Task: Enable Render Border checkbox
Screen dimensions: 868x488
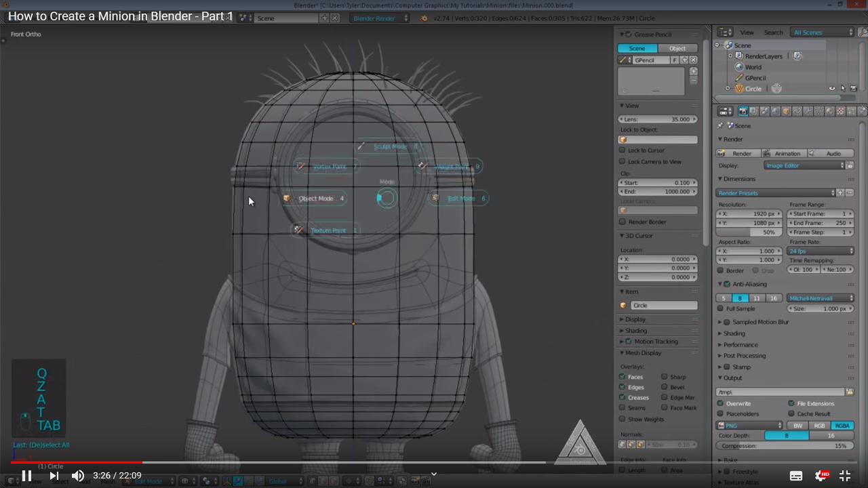Action: (622, 222)
